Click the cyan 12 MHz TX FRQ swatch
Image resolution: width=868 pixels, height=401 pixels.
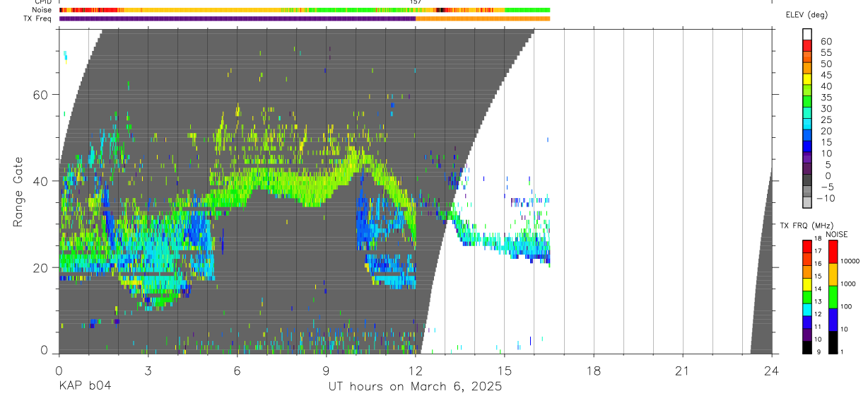click(807, 309)
